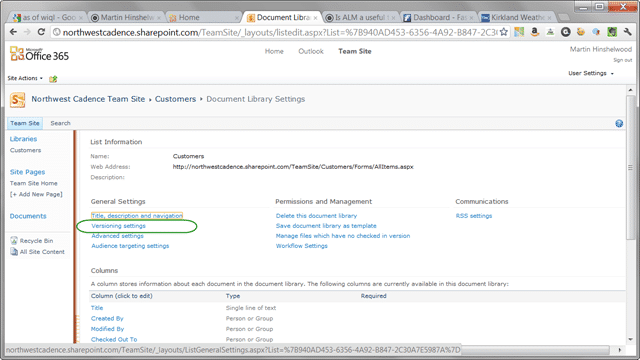Click the vertical scrollbar down arrow
640x360 pixels.
631,339
